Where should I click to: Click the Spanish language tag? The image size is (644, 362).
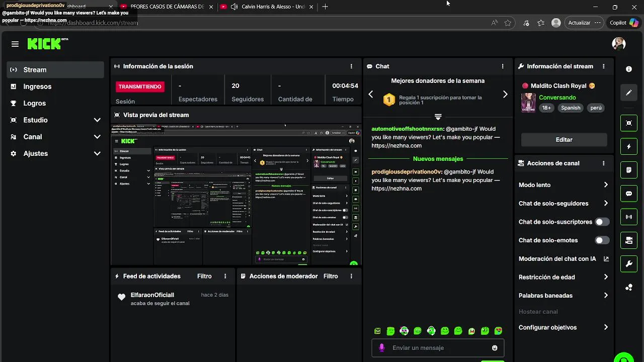tap(571, 108)
